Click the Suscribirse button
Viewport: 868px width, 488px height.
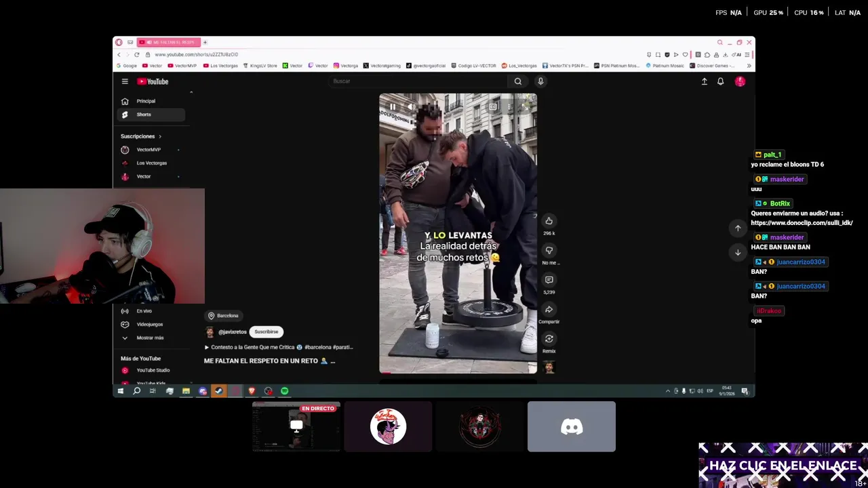[x=267, y=332]
